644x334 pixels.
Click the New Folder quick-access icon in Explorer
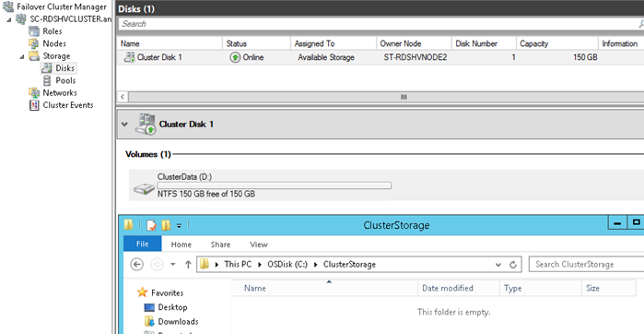click(x=166, y=225)
